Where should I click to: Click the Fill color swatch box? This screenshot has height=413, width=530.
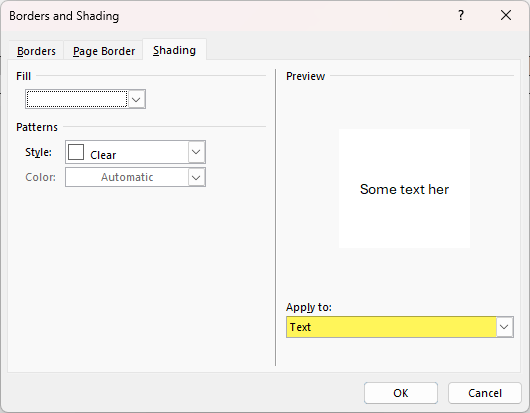coord(77,99)
